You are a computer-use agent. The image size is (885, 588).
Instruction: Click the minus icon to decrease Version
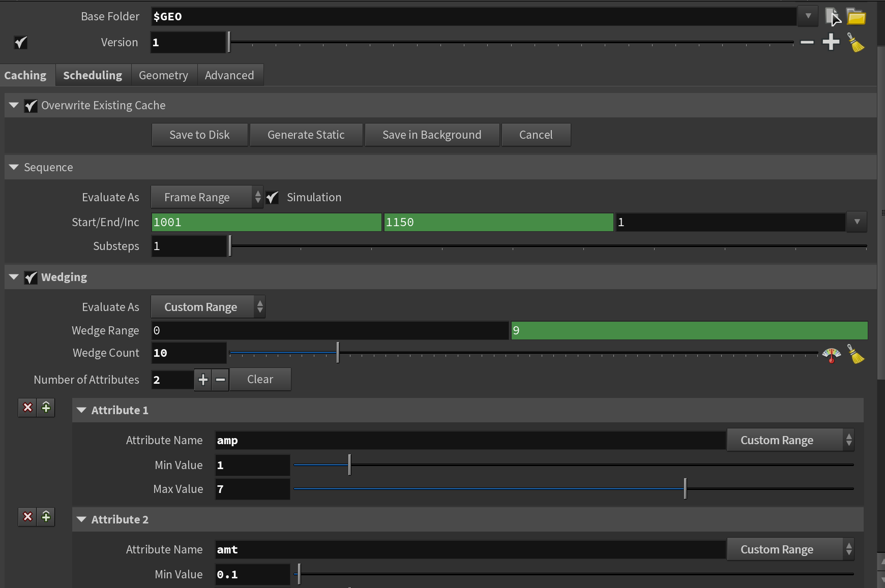tap(807, 42)
